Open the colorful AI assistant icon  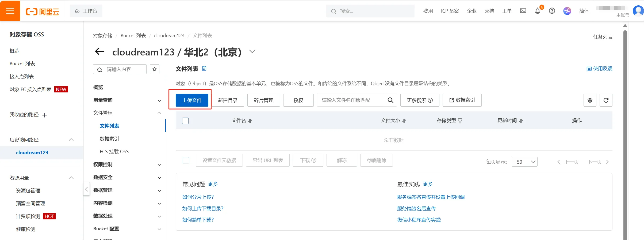pyautogui.click(x=567, y=11)
